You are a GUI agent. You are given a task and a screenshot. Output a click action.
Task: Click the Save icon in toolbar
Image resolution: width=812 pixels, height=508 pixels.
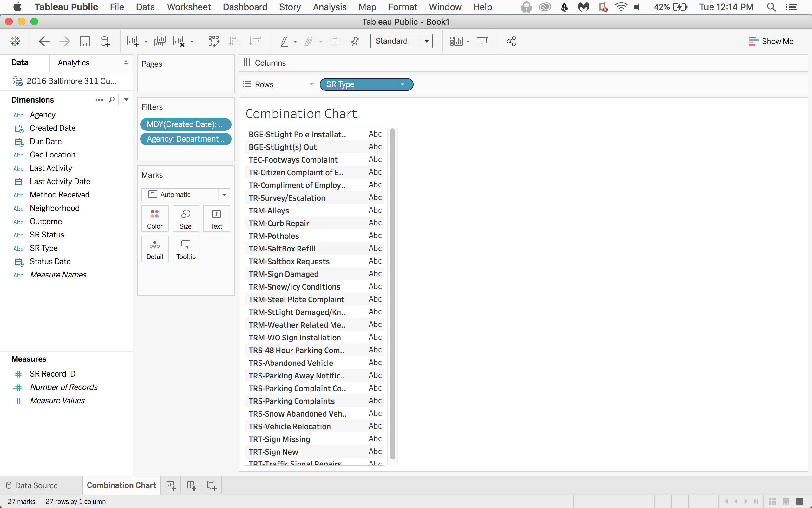point(85,41)
